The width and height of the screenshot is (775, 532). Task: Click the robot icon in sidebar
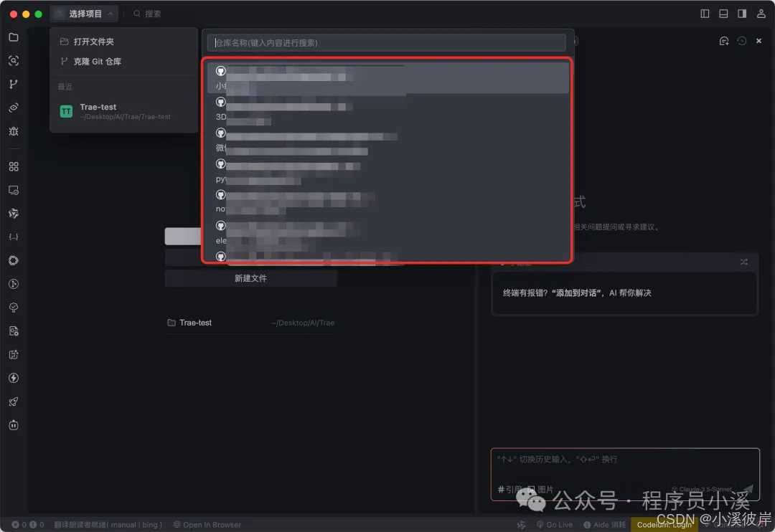pos(14,424)
